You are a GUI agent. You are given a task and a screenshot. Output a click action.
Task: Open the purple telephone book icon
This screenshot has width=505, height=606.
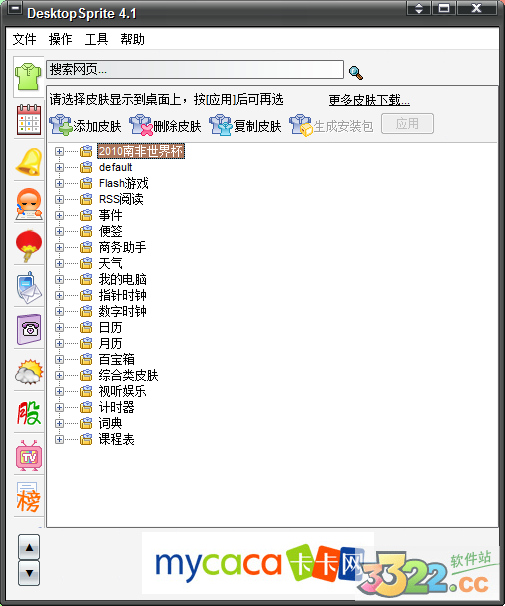[29, 329]
